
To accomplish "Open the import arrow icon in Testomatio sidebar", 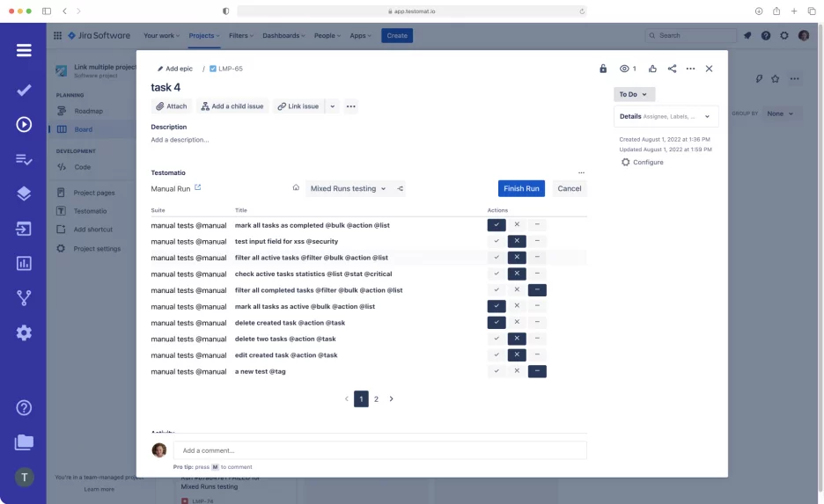I will pos(24,229).
